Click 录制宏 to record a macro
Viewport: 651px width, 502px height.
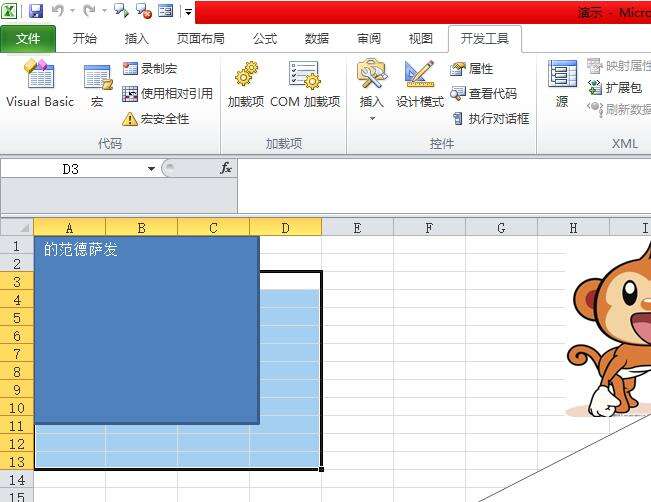point(150,69)
